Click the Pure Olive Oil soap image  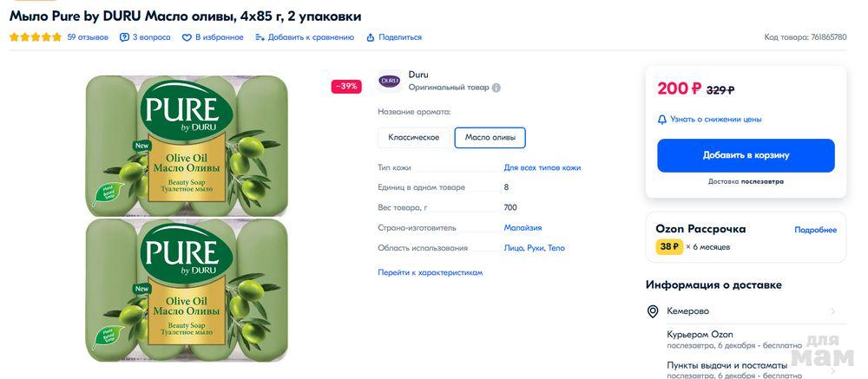(x=187, y=219)
